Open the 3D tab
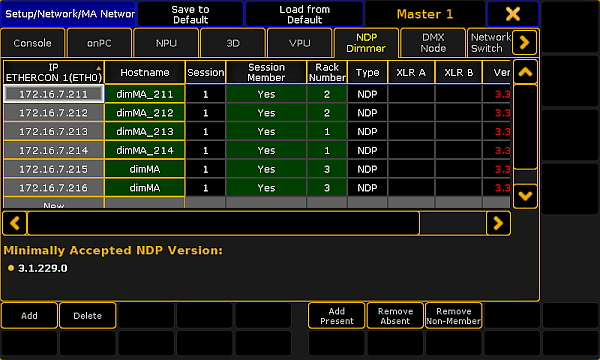Screen dimensions: 600x360 233,43
